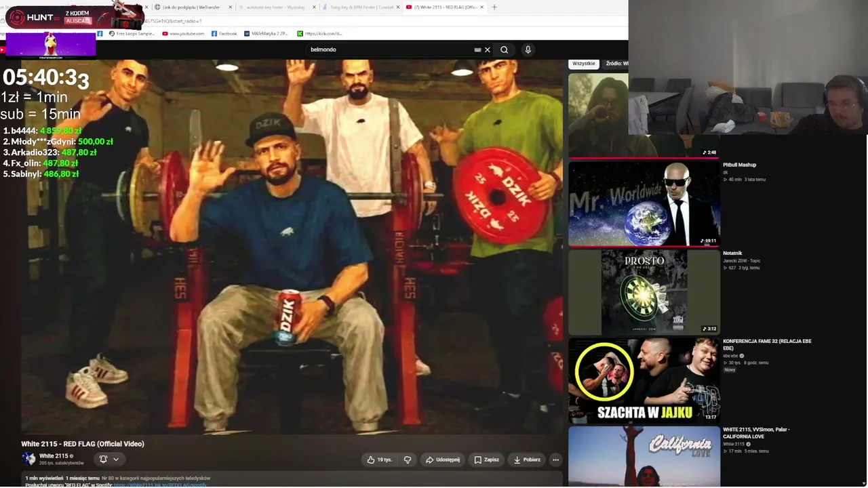Toggle the channel notification bell

click(x=103, y=459)
